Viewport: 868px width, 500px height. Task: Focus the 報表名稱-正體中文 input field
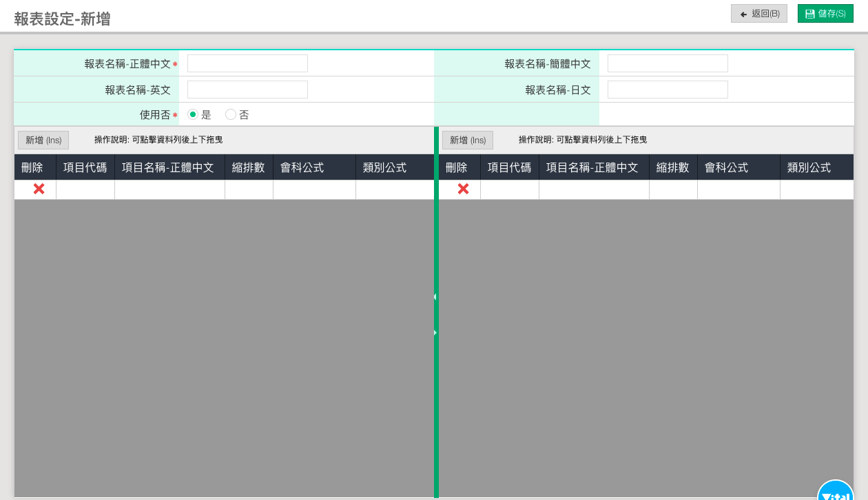click(x=247, y=63)
